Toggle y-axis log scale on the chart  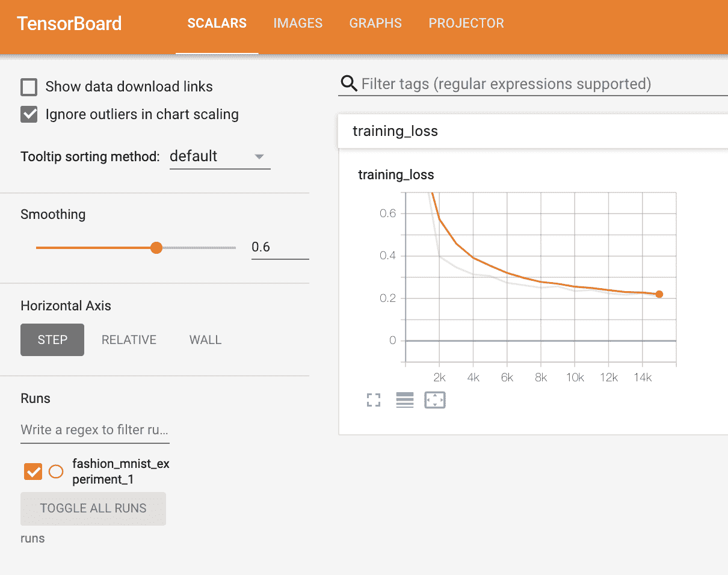tap(404, 399)
